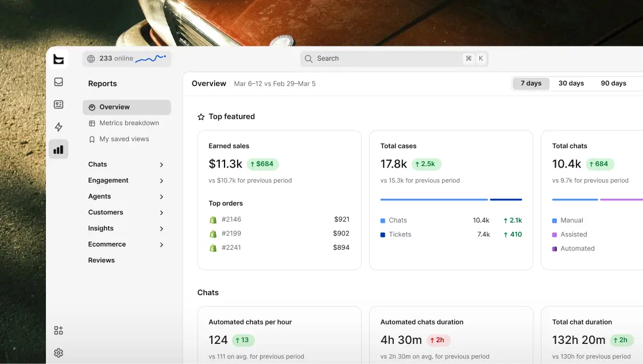The height and width of the screenshot is (364, 643).
Task: Click the app logo at top left
Action: point(59,59)
